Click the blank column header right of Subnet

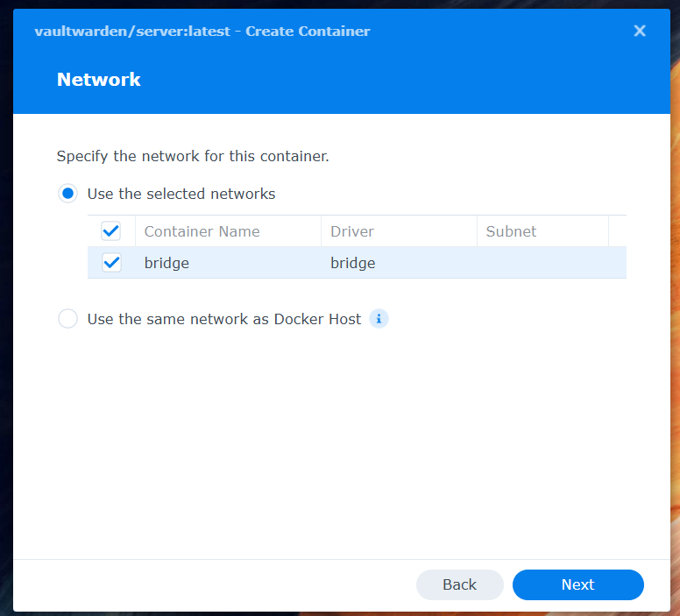(x=617, y=231)
